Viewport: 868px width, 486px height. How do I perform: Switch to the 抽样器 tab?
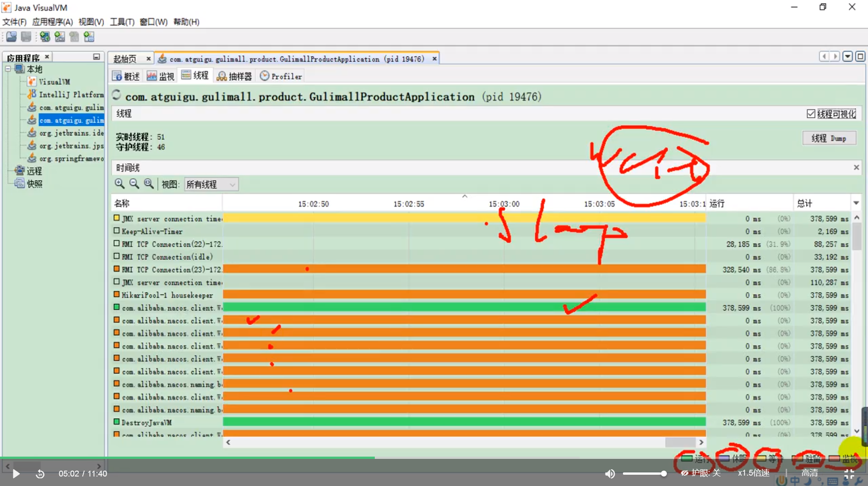point(234,76)
